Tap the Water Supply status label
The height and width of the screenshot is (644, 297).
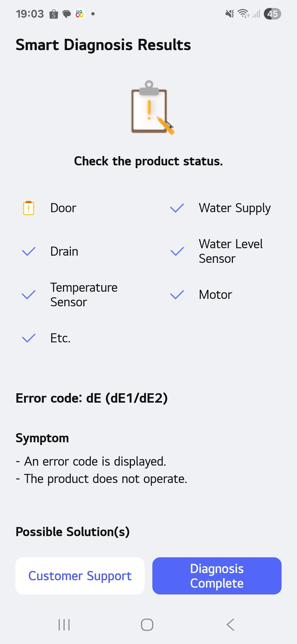click(x=235, y=208)
